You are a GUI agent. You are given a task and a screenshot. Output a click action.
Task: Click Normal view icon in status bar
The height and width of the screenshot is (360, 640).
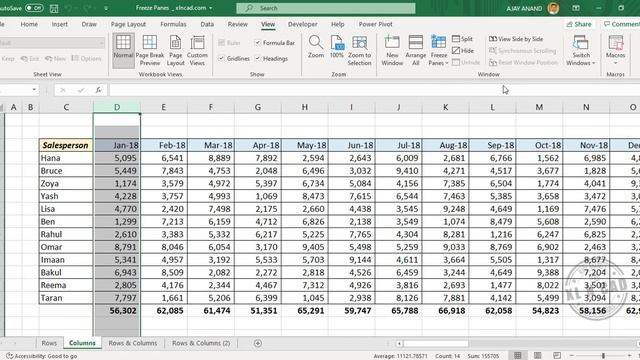pos(518,356)
